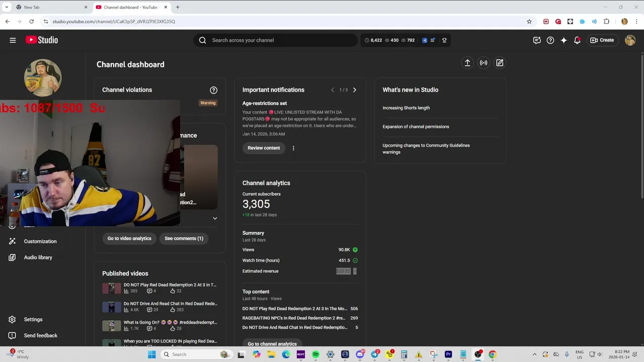Open Audio library in the sidebar
This screenshot has width=644, height=362.
38,257
